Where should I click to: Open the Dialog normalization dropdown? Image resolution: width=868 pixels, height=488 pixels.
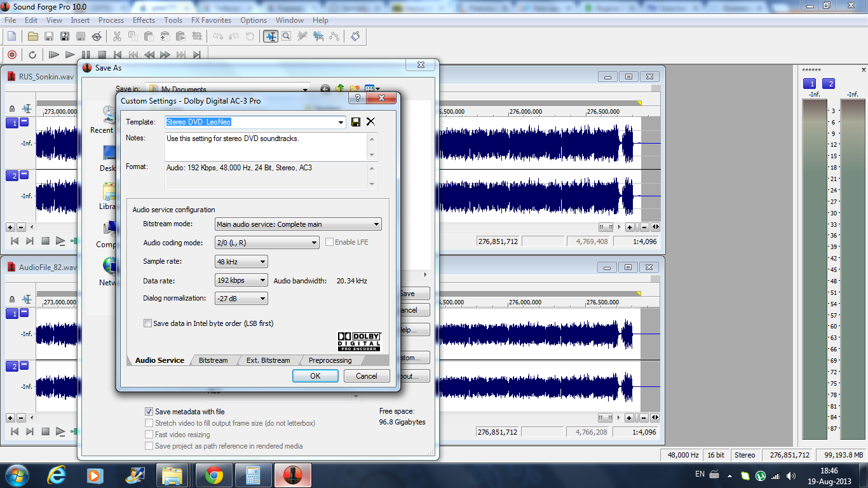point(262,299)
